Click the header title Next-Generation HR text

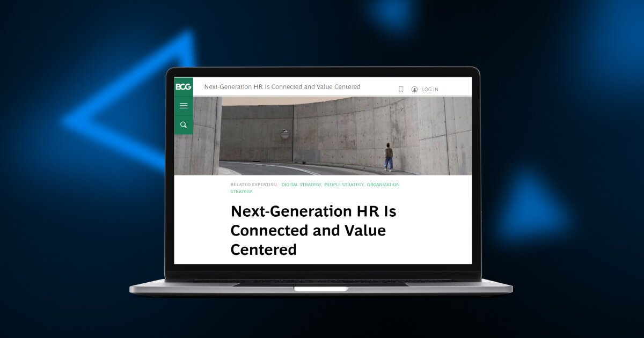(x=282, y=87)
